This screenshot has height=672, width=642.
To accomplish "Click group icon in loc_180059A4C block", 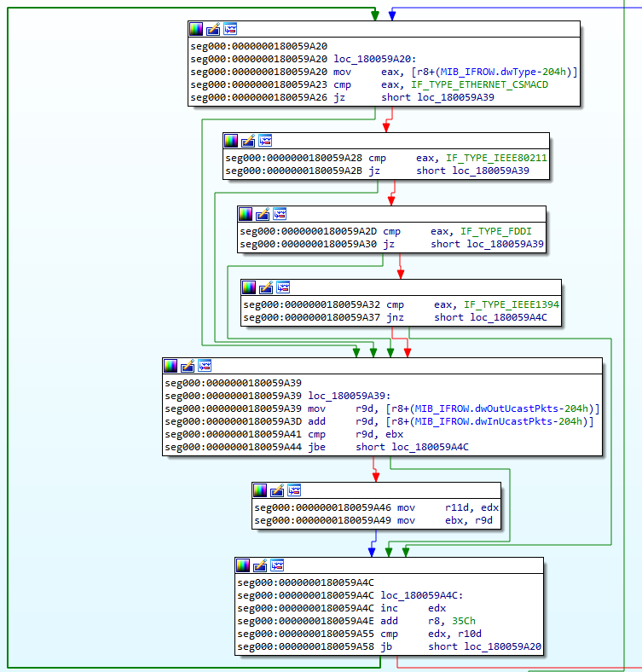I will (277, 565).
